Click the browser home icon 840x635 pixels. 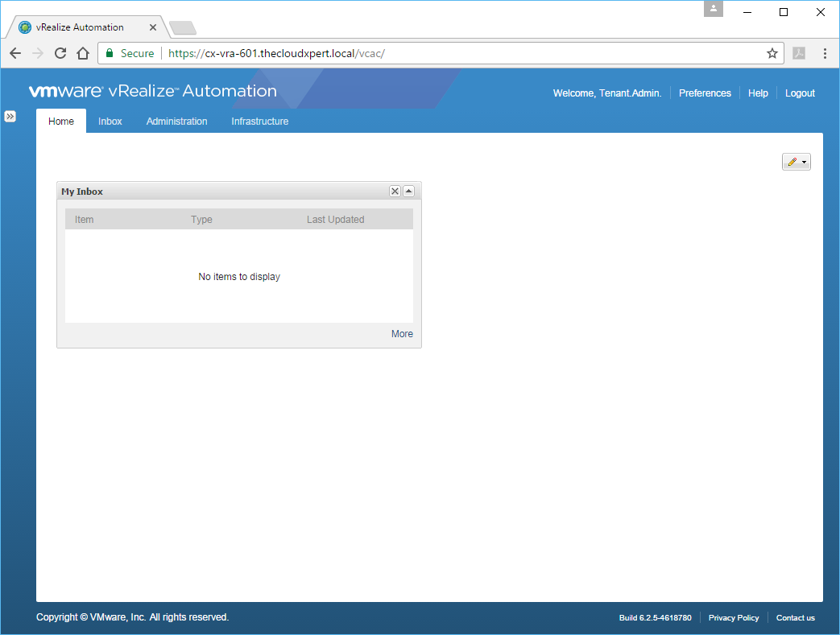pos(82,53)
